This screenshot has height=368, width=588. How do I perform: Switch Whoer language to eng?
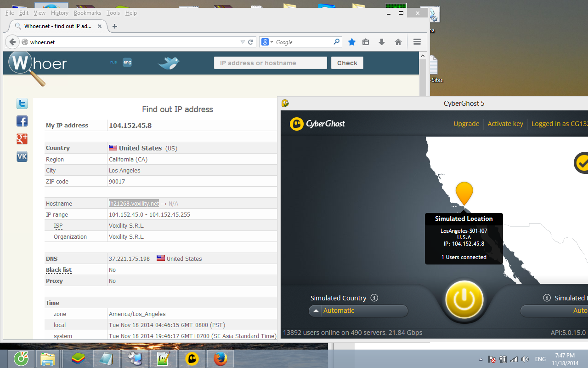pos(127,62)
